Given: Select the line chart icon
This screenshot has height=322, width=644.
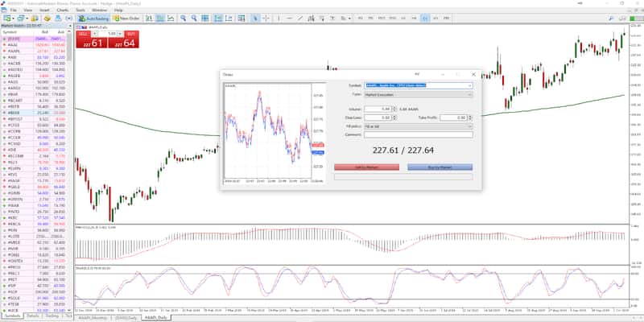Looking at the screenshot, I should click(171, 19).
